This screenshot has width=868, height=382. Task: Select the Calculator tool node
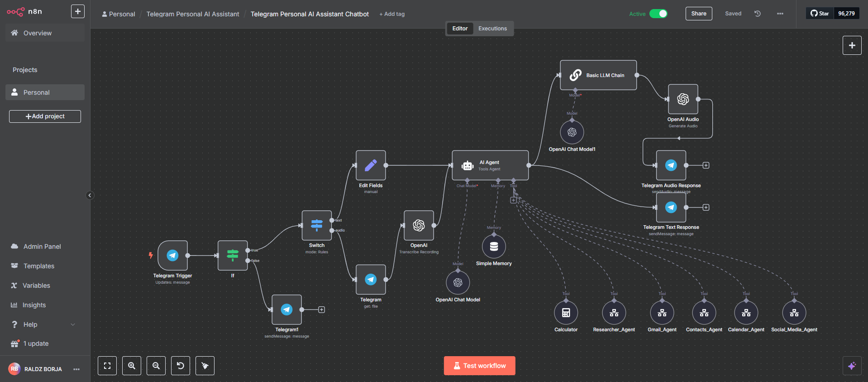tap(566, 312)
